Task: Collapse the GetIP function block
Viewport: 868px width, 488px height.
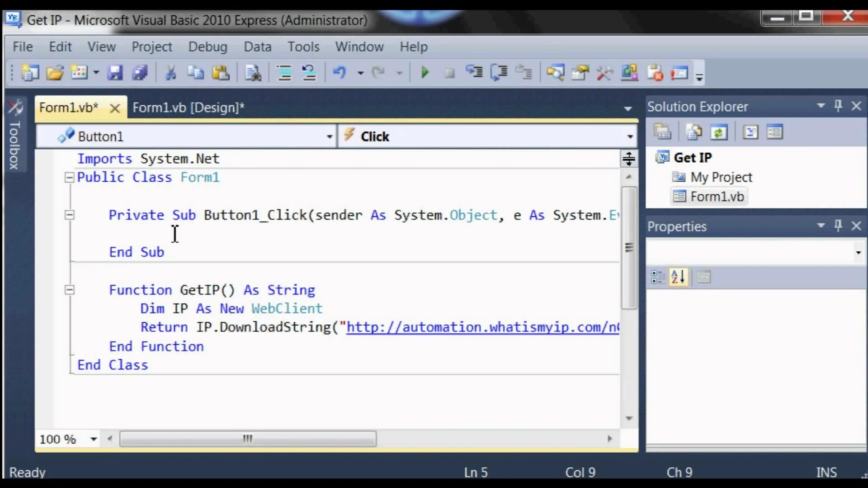Action: 69,290
